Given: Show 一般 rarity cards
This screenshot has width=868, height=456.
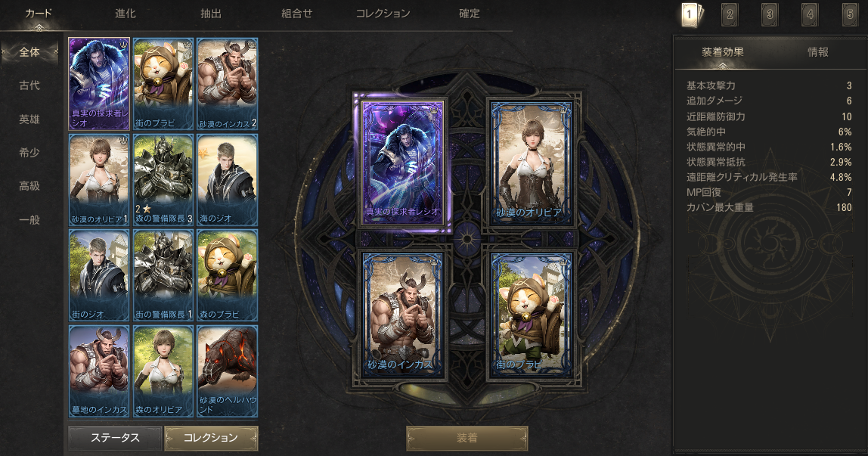Looking at the screenshot, I should click(29, 220).
